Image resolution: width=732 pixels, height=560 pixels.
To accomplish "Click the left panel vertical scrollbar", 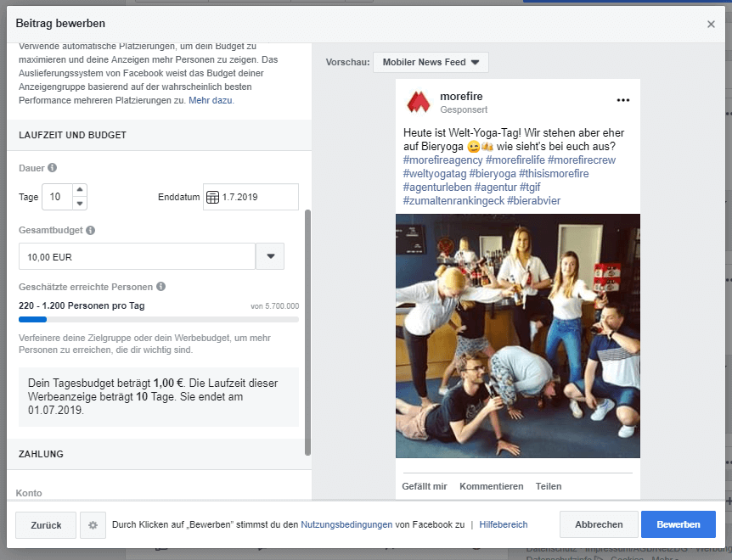I will (x=307, y=333).
